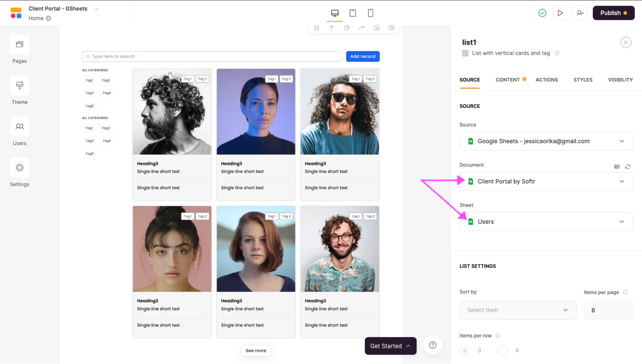Image resolution: width=642 pixels, height=364 pixels.
Task: Click the Add record button
Action: (363, 56)
